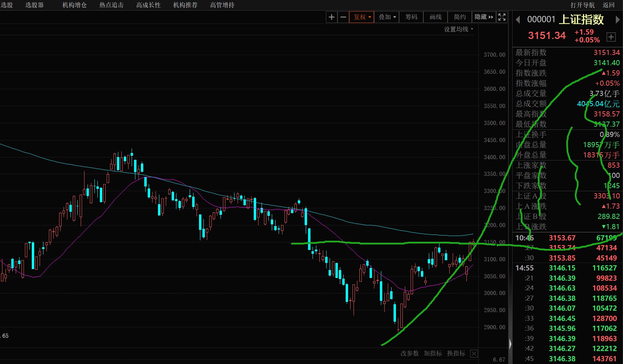Click the tick volume 128700
The image size is (623, 364).
click(x=605, y=319)
